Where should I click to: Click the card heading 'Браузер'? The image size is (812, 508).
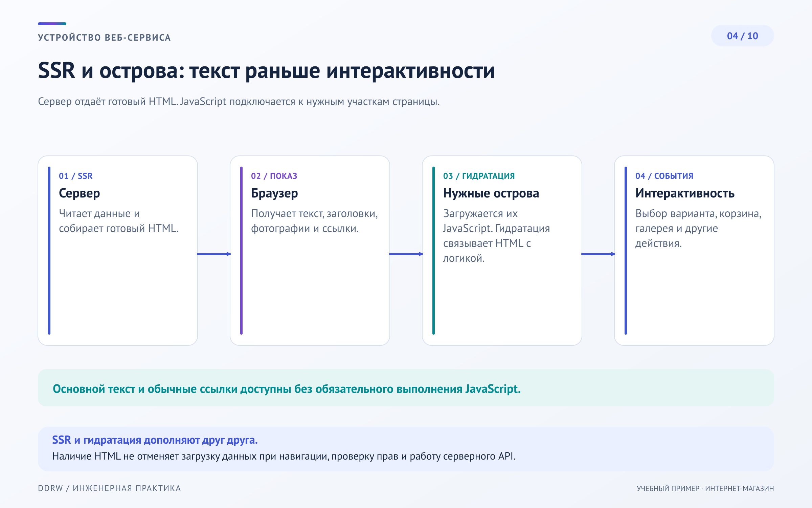(274, 193)
